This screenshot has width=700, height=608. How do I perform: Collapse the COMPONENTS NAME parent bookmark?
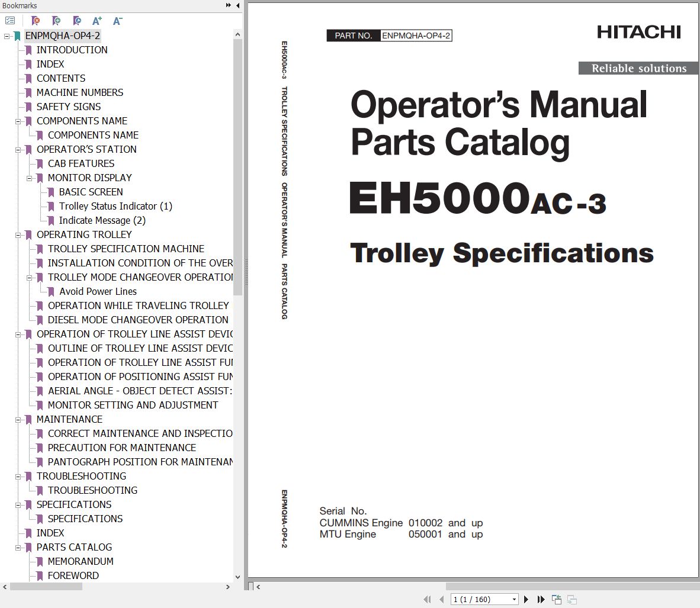click(18, 121)
